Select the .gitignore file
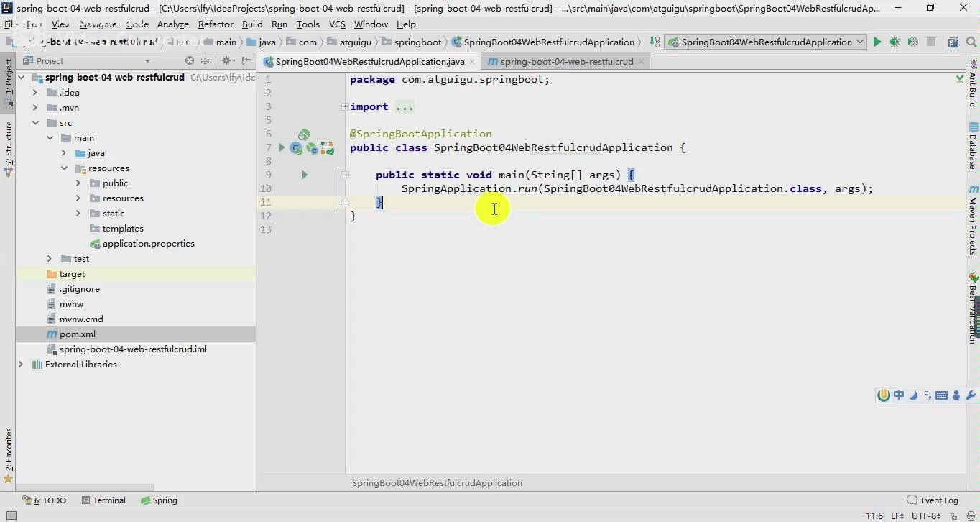 [x=80, y=288]
